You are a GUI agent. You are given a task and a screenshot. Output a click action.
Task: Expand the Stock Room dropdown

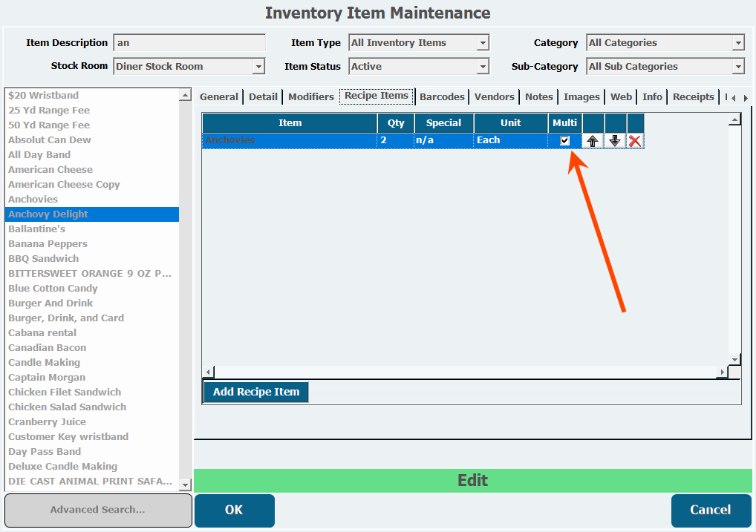tap(258, 67)
